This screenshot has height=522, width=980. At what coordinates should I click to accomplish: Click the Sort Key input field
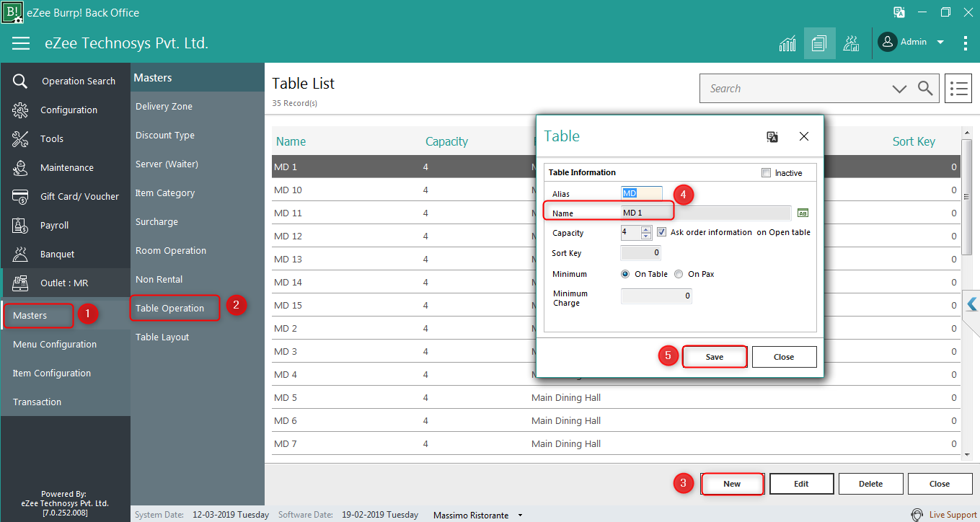(x=641, y=253)
